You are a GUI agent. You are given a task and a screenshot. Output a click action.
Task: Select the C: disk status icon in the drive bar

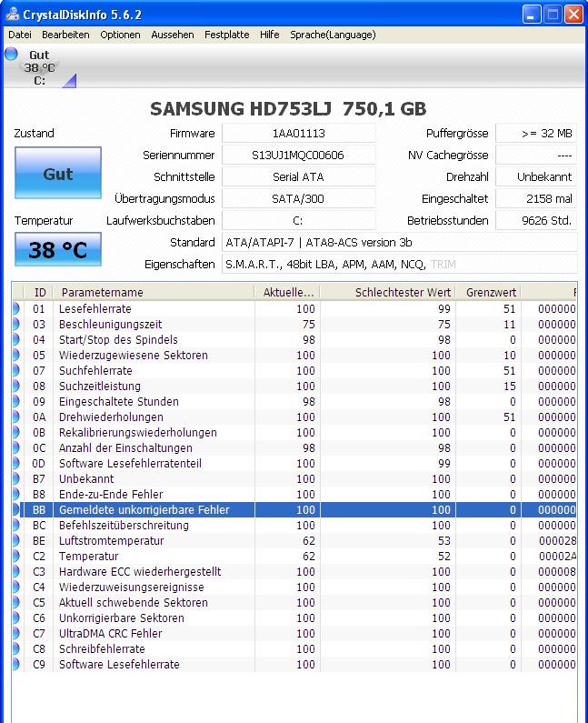point(11,54)
